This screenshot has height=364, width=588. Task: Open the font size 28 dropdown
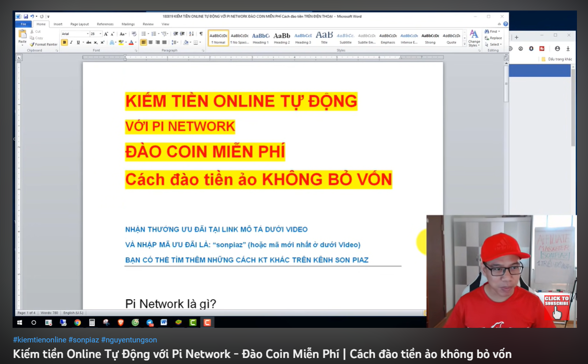pyautogui.click(x=100, y=34)
